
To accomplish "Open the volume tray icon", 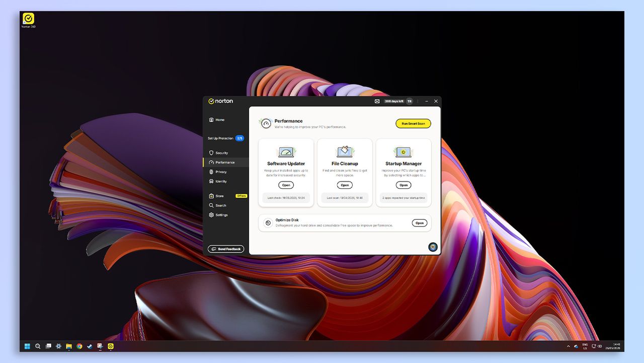I will click(600, 346).
